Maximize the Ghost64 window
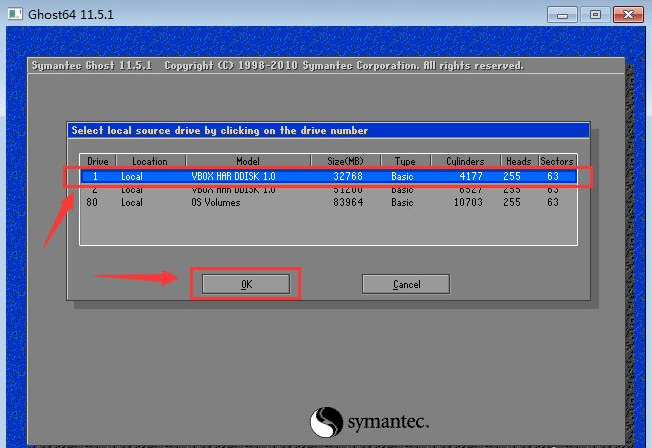This screenshot has width=652, height=448. tap(595, 15)
